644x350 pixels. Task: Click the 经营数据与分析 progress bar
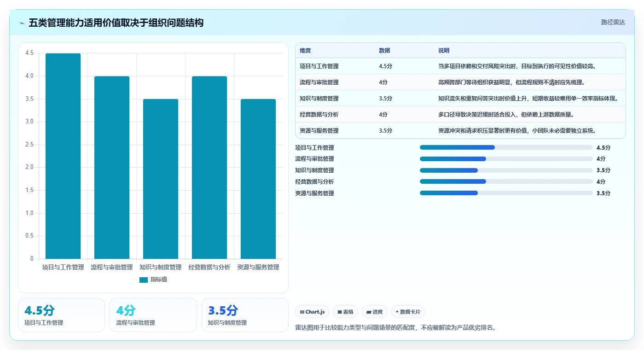(x=506, y=182)
